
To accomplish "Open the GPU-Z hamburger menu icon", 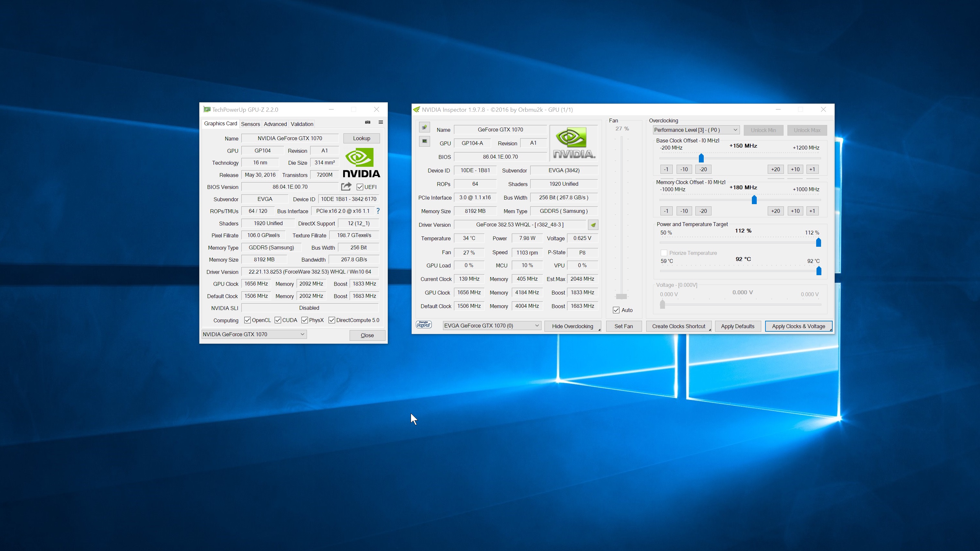I will click(x=380, y=122).
